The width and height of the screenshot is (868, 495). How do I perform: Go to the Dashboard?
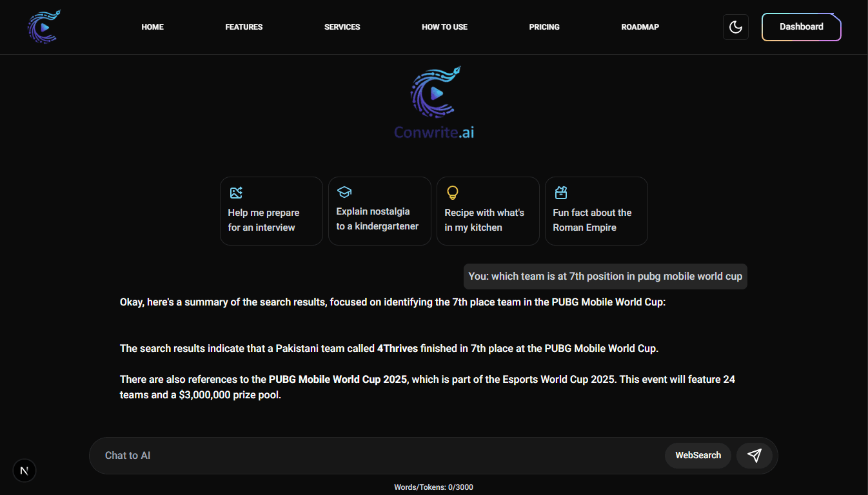(x=801, y=27)
